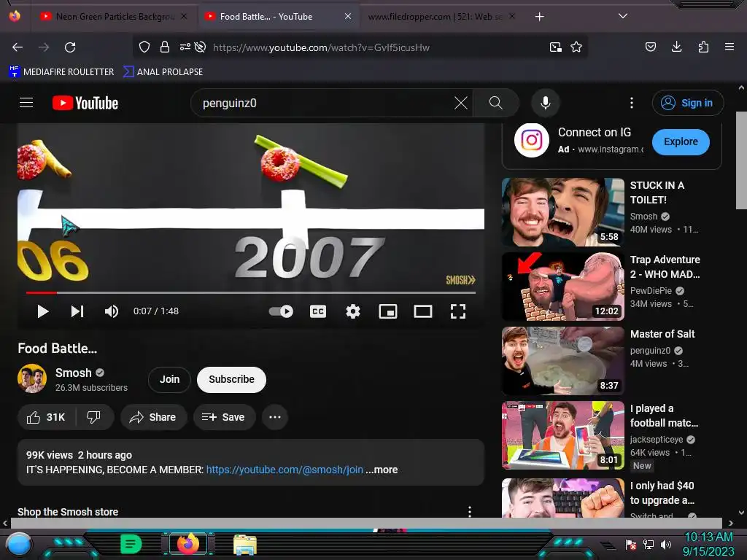List all tabs dropdown arrow
Image resolution: width=747 pixels, height=560 pixels.
click(x=622, y=16)
